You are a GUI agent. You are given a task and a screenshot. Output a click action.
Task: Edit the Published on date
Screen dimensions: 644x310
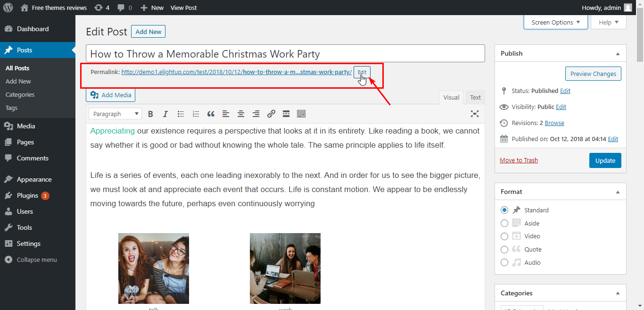click(x=613, y=139)
